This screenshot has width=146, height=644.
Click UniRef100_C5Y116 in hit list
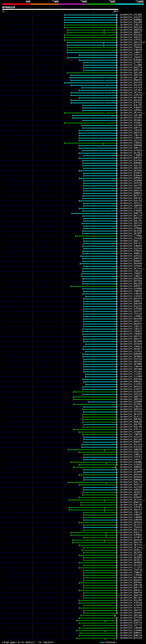pos(131,314)
